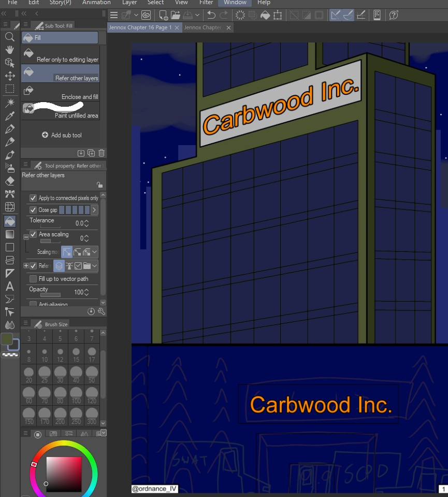This screenshot has height=497, width=448.
Task: Uncheck the Close gap checkbox
Action: tap(33, 210)
